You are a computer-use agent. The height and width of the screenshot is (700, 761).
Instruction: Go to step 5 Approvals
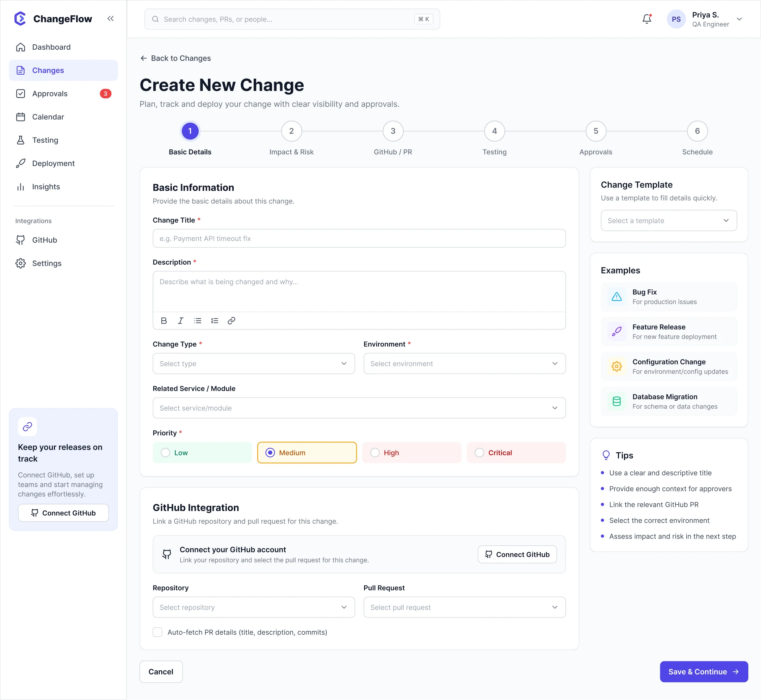[x=596, y=131]
